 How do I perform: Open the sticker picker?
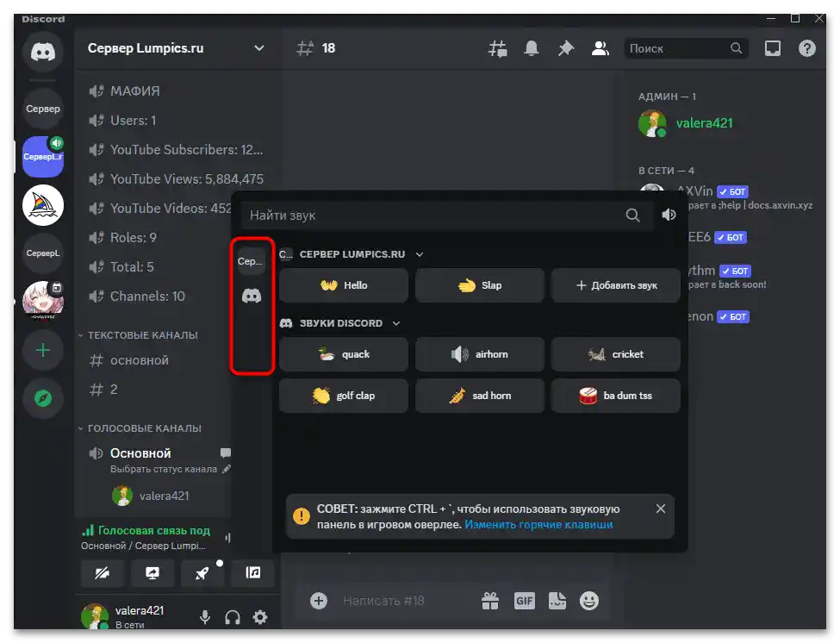(x=557, y=601)
